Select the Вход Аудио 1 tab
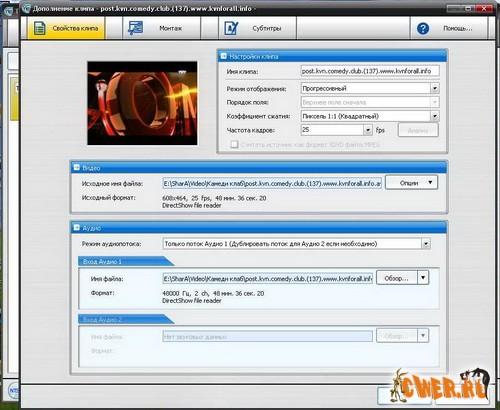Image resolution: width=500 pixels, height=410 pixels. point(125,262)
